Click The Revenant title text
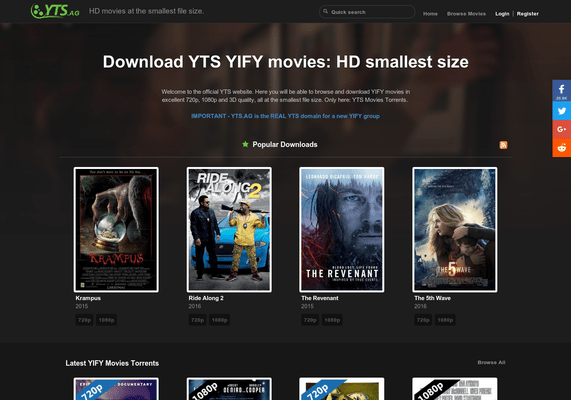Image resolution: width=571 pixels, height=400 pixels. [x=320, y=298]
